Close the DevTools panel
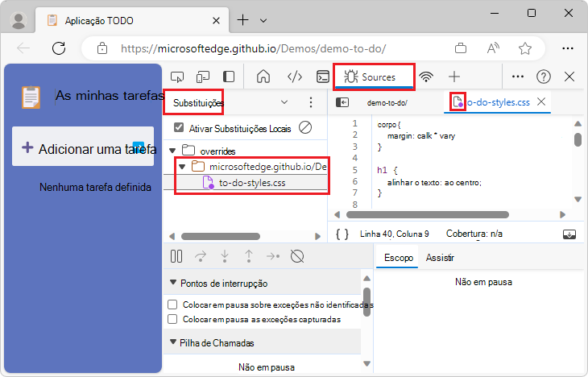The image size is (588, 377). click(x=569, y=77)
